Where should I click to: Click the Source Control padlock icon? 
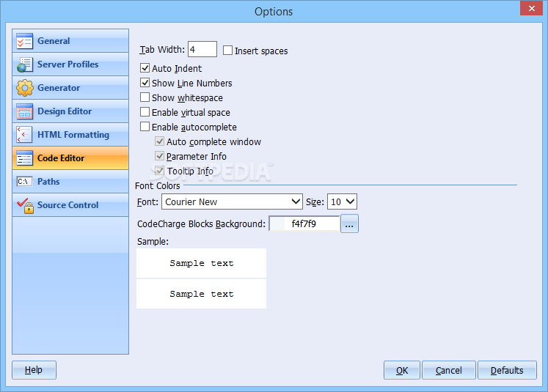click(x=25, y=205)
